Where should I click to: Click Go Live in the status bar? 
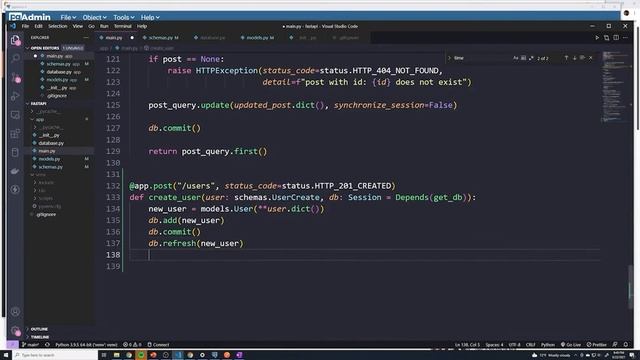point(571,345)
